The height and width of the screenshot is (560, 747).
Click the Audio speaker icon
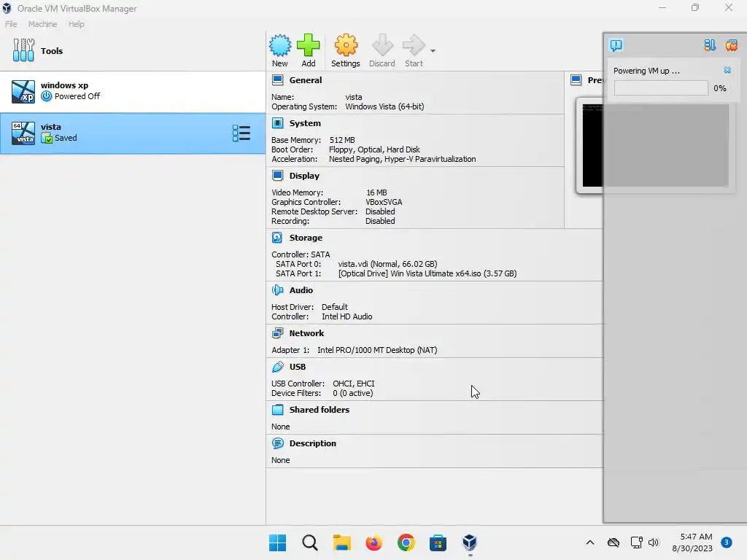[x=277, y=290]
